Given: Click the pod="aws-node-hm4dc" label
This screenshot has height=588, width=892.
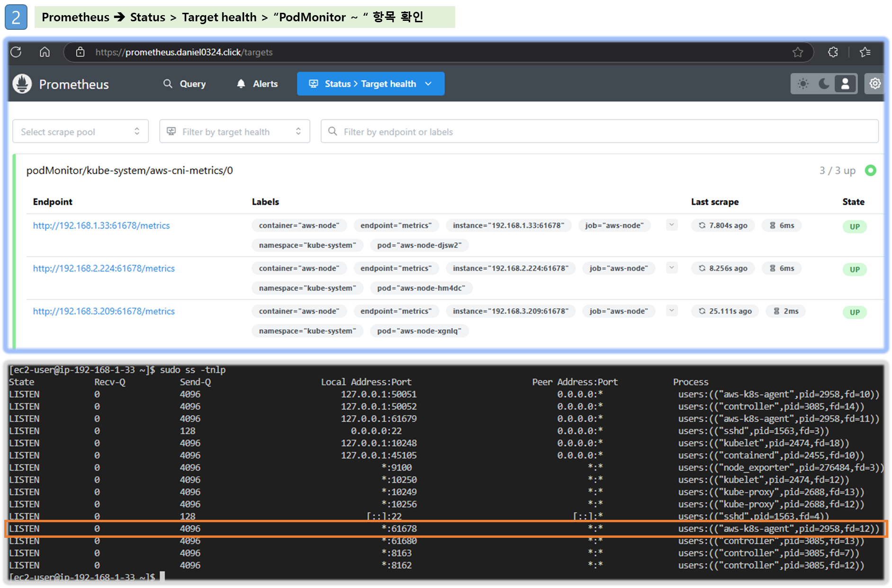Looking at the screenshot, I should pos(421,288).
